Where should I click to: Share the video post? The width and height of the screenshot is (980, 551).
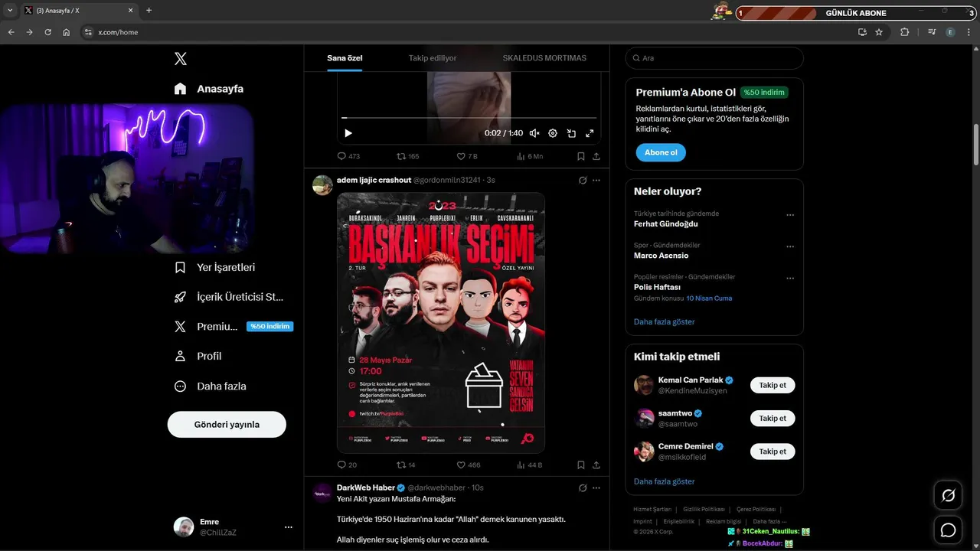pyautogui.click(x=596, y=156)
